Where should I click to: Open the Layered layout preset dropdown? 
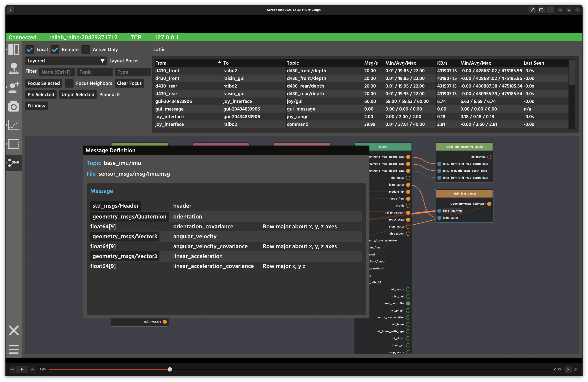[66, 61]
